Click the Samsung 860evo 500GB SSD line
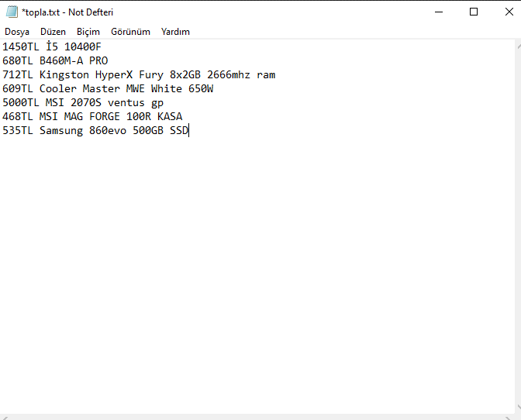Image resolution: width=521 pixels, height=420 pixels. [x=95, y=130]
